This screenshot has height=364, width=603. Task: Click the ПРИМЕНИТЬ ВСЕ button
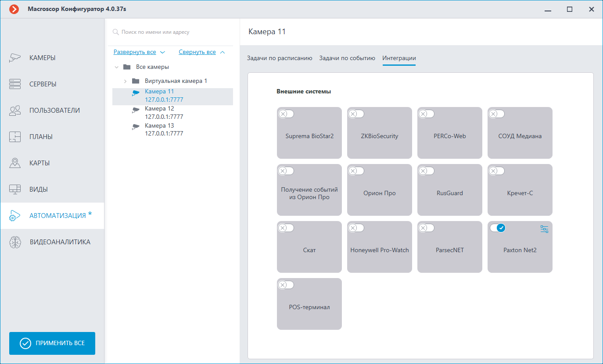52,343
